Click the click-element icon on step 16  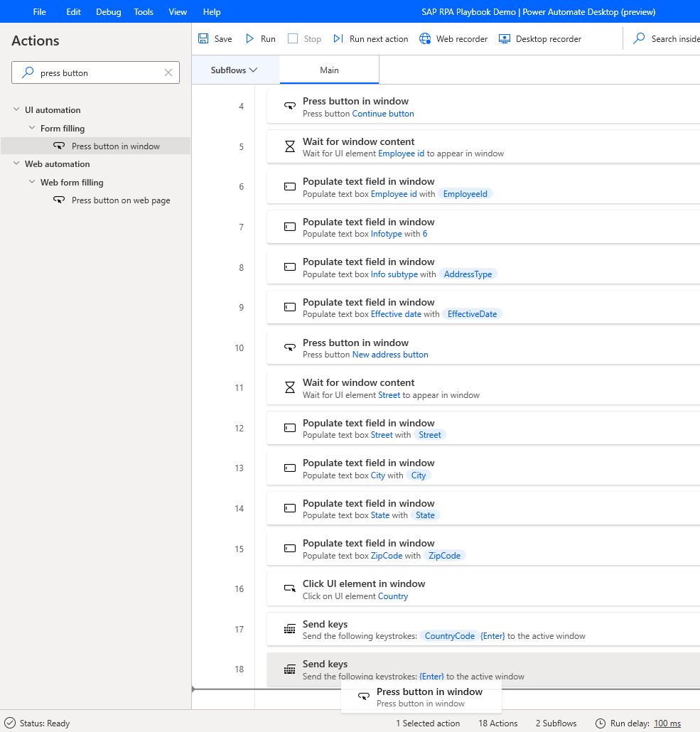pyautogui.click(x=290, y=589)
